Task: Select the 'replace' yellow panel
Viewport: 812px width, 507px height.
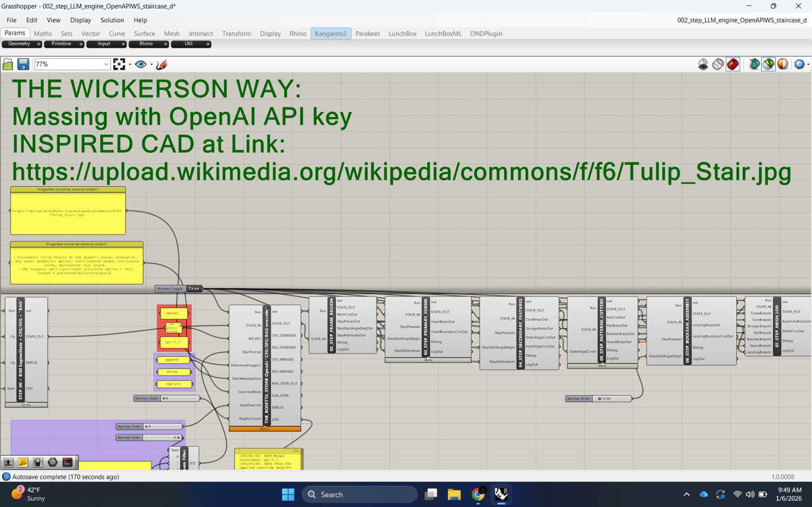Action: click(173, 384)
